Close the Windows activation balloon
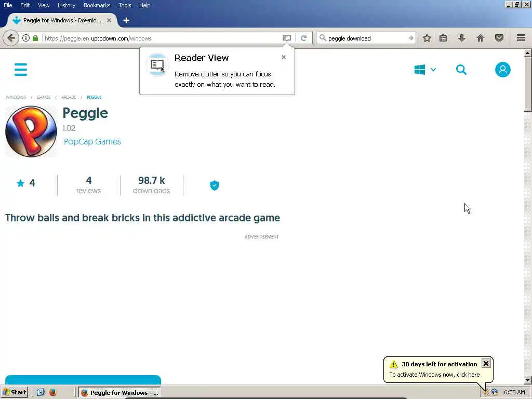The width and height of the screenshot is (532, 399). [x=486, y=363]
